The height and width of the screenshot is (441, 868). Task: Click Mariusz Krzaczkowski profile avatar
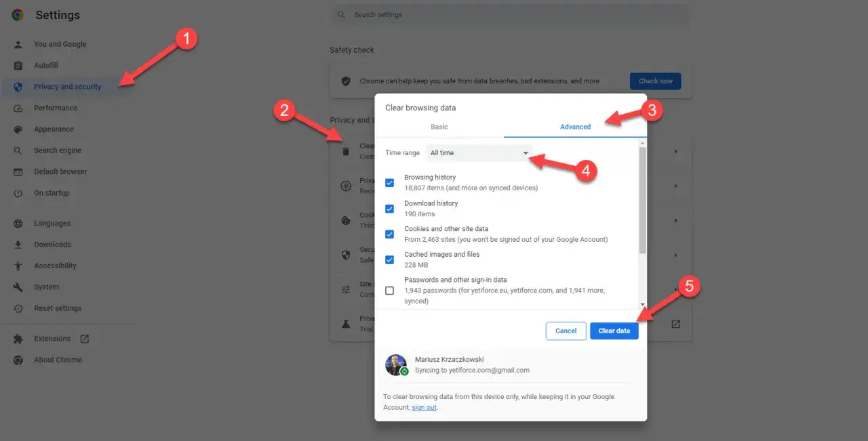click(x=397, y=365)
